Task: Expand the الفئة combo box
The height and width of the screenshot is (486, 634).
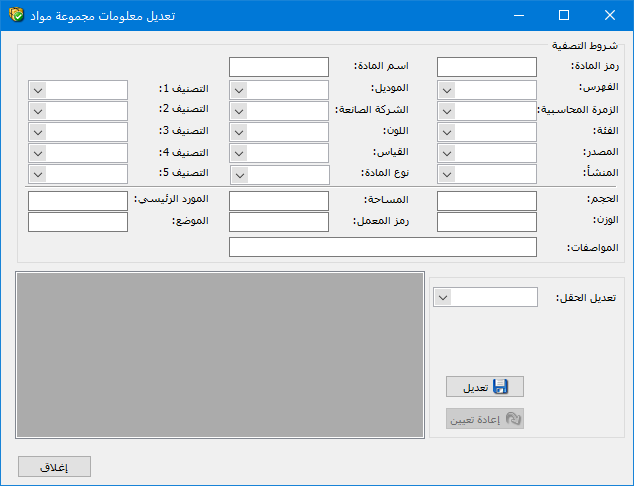Action: pos(447,132)
